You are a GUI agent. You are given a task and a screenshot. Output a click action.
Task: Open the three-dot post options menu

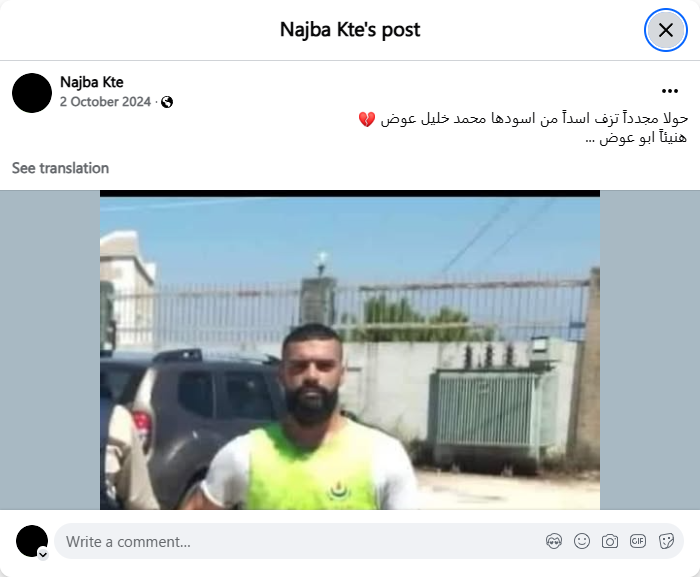[670, 91]
